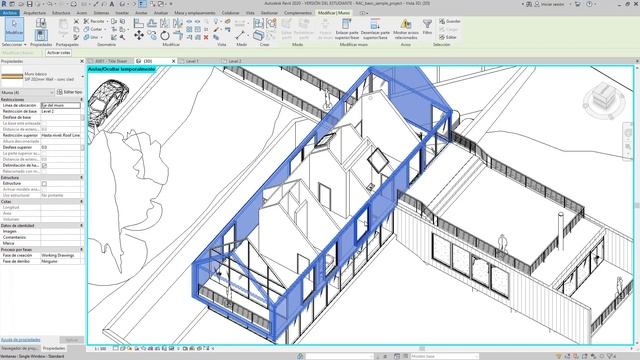
Task: Open the Estructura ribbon tab
Action: point(61,13)
